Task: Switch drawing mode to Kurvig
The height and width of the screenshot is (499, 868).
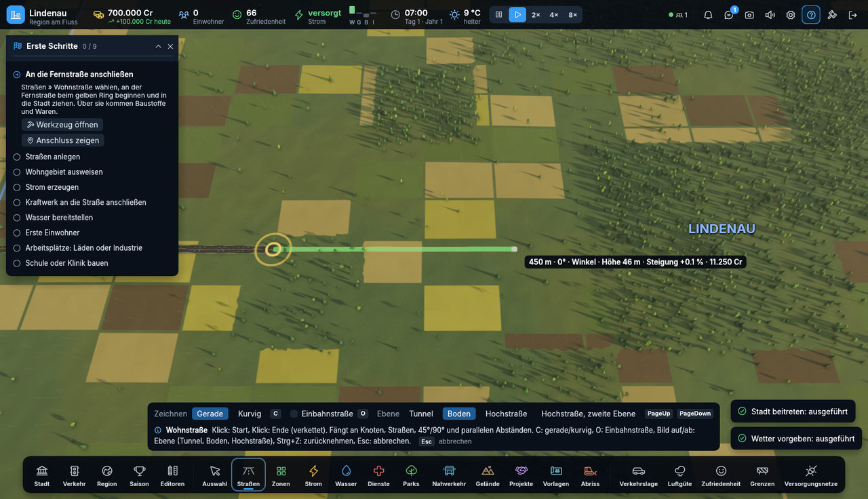Action: pyautogui.click(x=250, y=414)
